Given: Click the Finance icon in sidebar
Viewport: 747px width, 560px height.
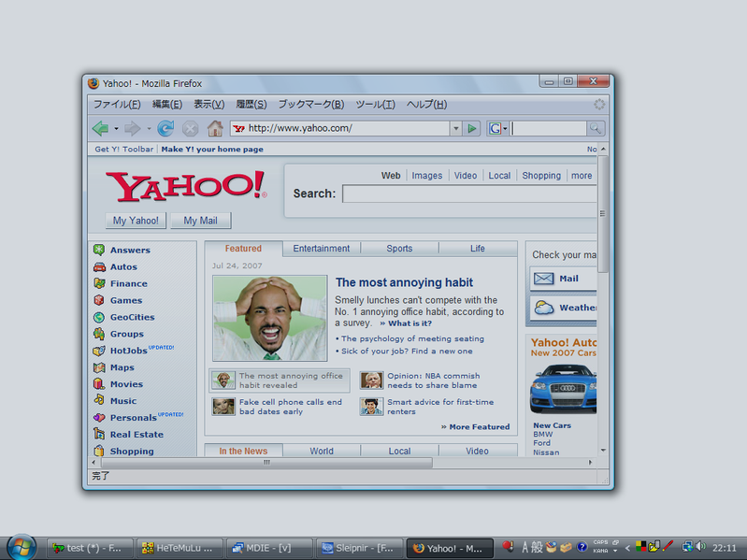Looking at the screenshot, I should (x=99, y=283).
